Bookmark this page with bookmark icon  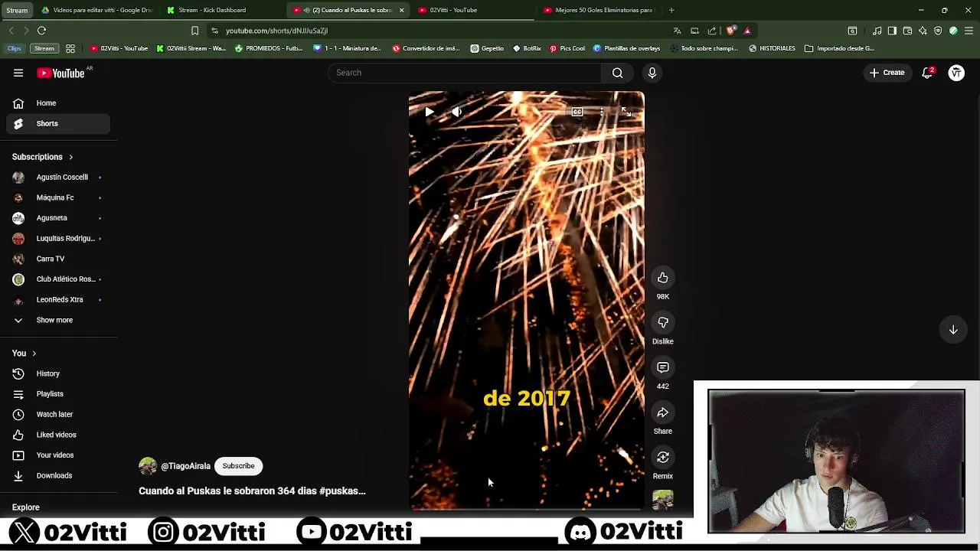(x=194, y=31)
